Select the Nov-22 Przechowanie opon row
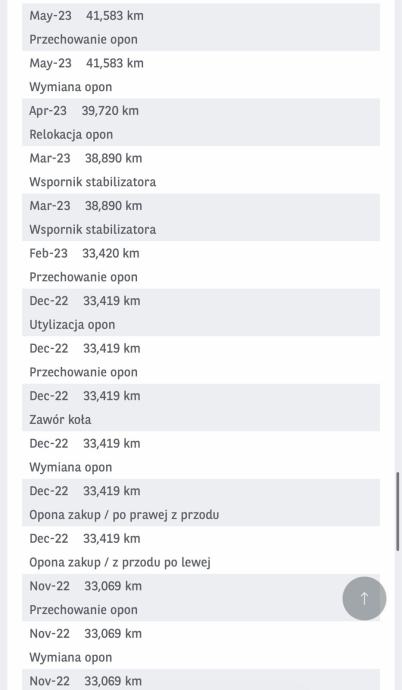The width and height of the screenshot is (402, 690). (201, 598)
